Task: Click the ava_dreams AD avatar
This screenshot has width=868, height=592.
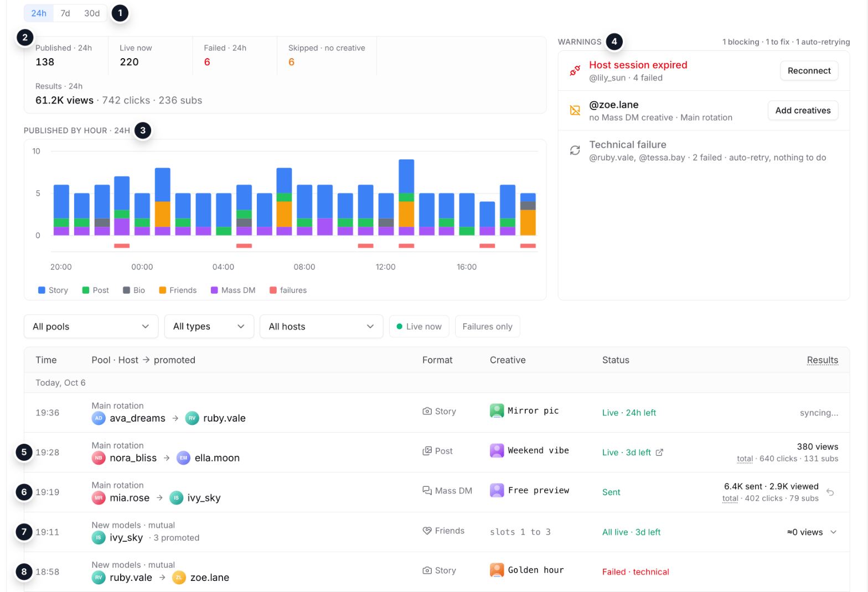Action: [99, 418]
